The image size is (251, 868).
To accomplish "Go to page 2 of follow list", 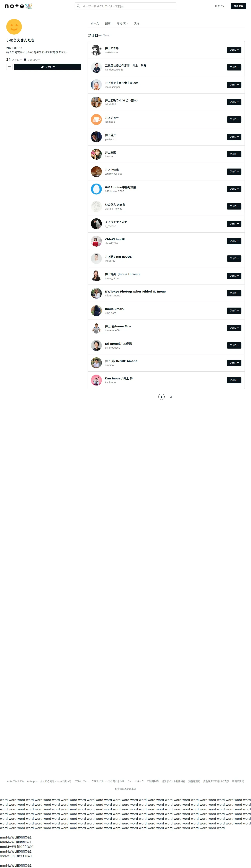I will click(x=171, y=397).
